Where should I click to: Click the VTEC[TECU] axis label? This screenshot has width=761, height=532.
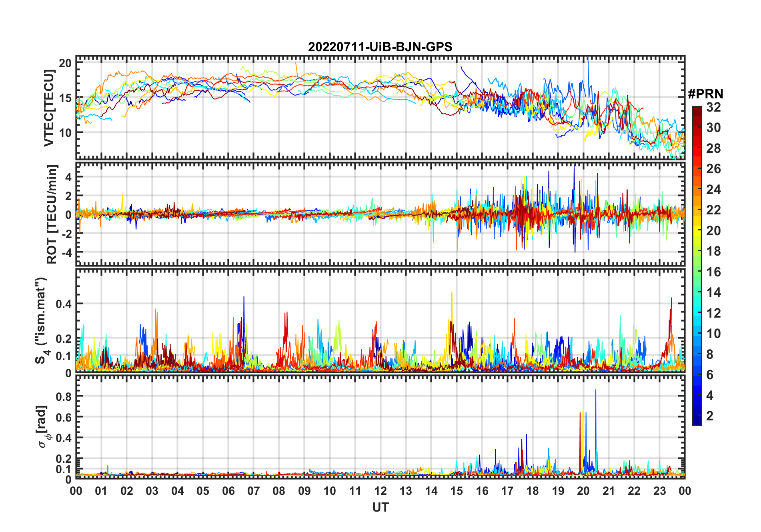tap(49, 108)
